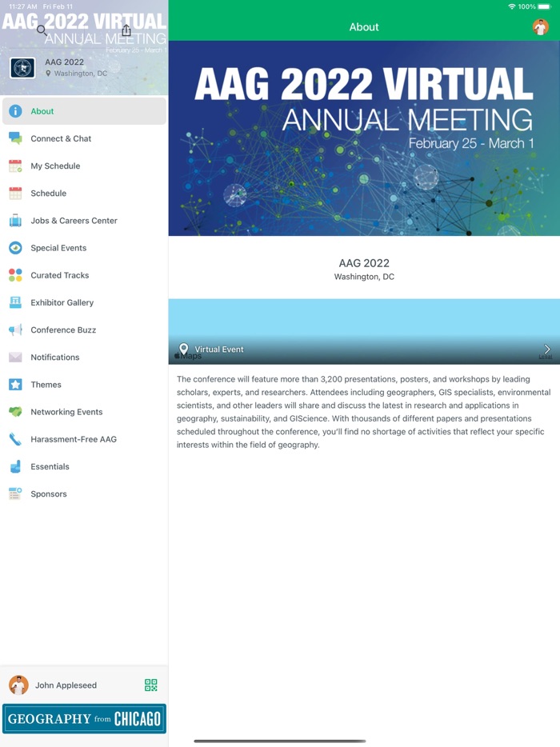Click the Notifications envelope icon
Image resolution: width=560 pixels, height=747 pixels.
pyautogui.click(x=15, y=358)
